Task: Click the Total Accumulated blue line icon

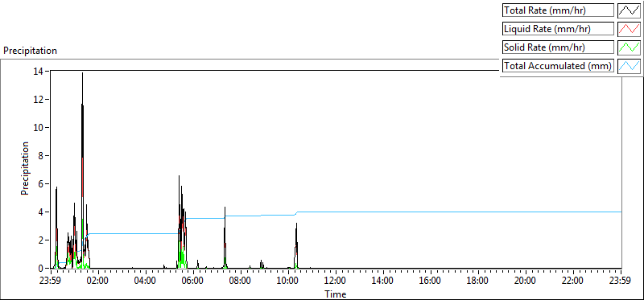Action: [630, 66]
